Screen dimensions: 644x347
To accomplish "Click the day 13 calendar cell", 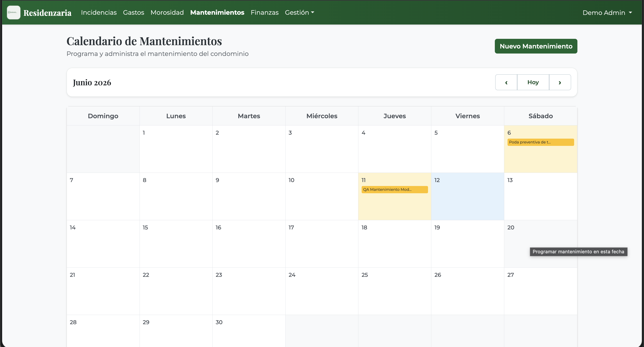I will [541, 196].
